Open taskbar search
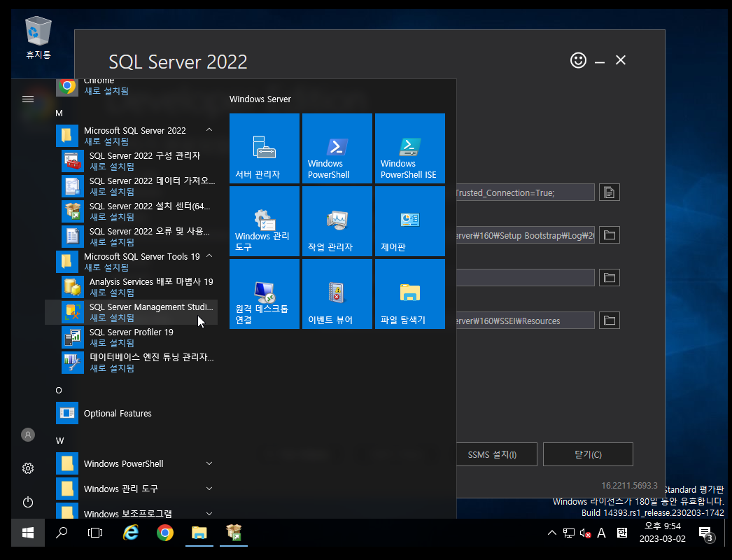The width and height of the screenshot is (732, 560). point(62,533)
